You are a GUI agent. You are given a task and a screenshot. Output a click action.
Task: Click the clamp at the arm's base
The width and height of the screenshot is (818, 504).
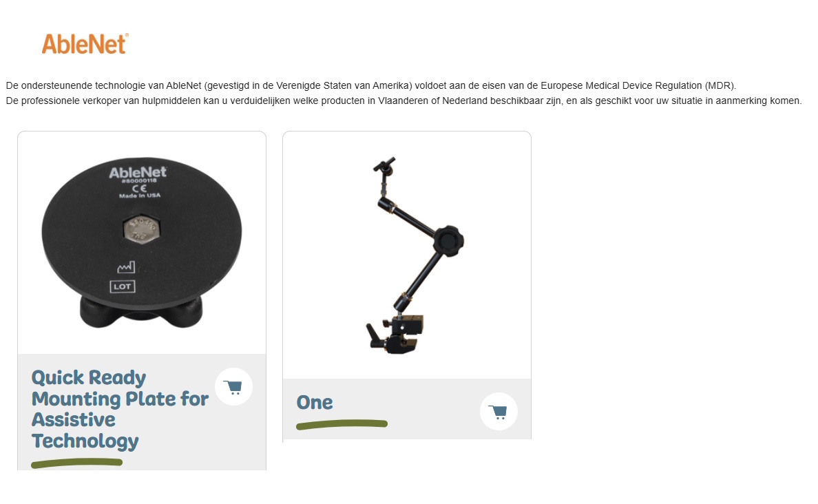395,334
